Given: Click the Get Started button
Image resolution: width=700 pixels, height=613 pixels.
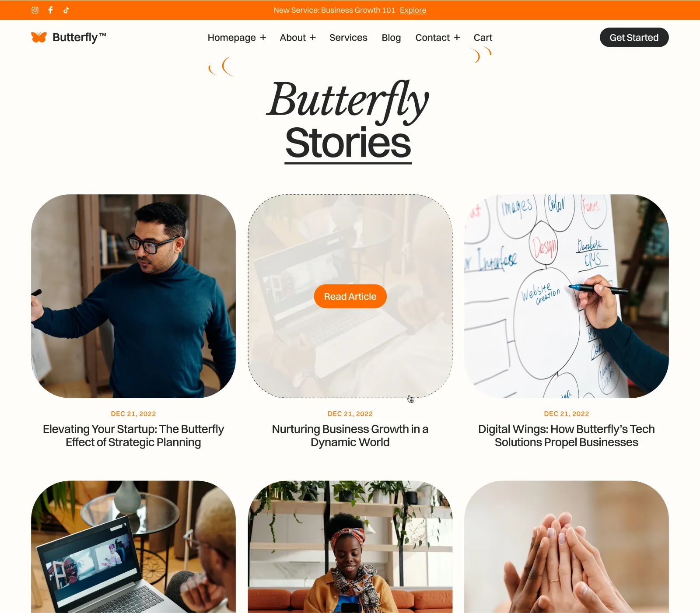Looking at the screenshot, I should (634, 38).
